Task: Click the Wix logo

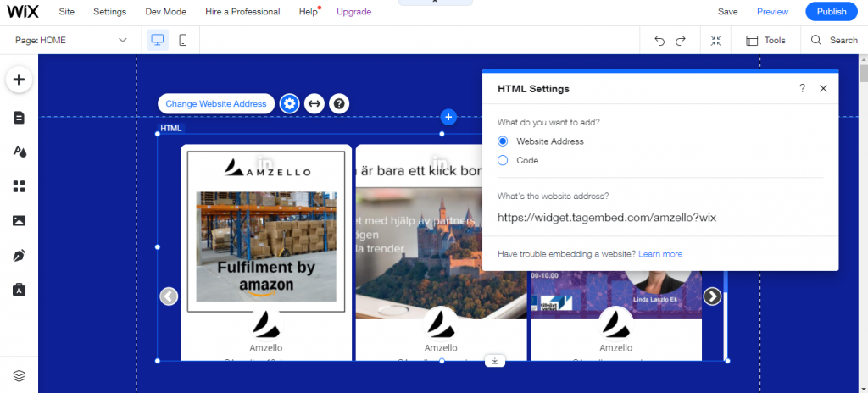Action: tap(23, 11)
